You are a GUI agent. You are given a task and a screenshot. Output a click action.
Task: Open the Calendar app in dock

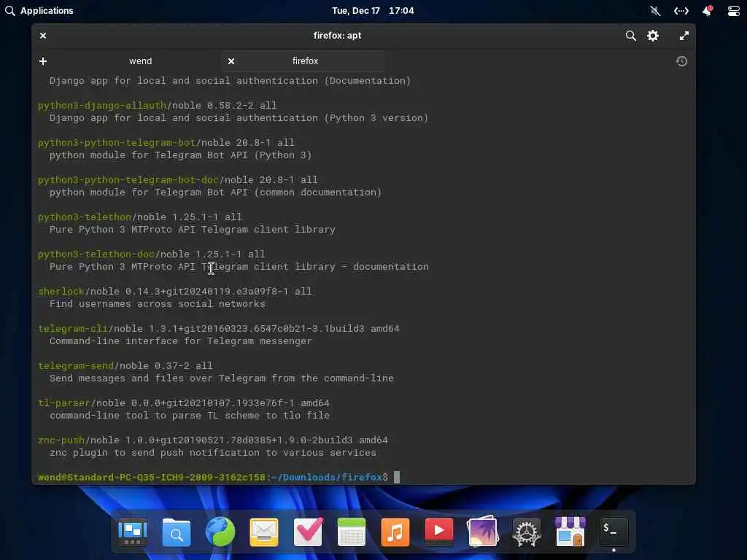pyautogui.click(x=352, y=532)
